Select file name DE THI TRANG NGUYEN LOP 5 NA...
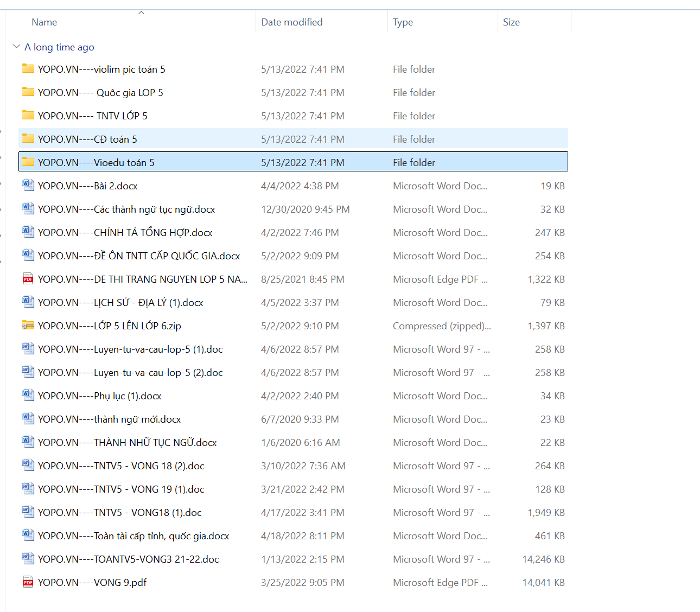This screenshot has height=612, width=700. 170,279
